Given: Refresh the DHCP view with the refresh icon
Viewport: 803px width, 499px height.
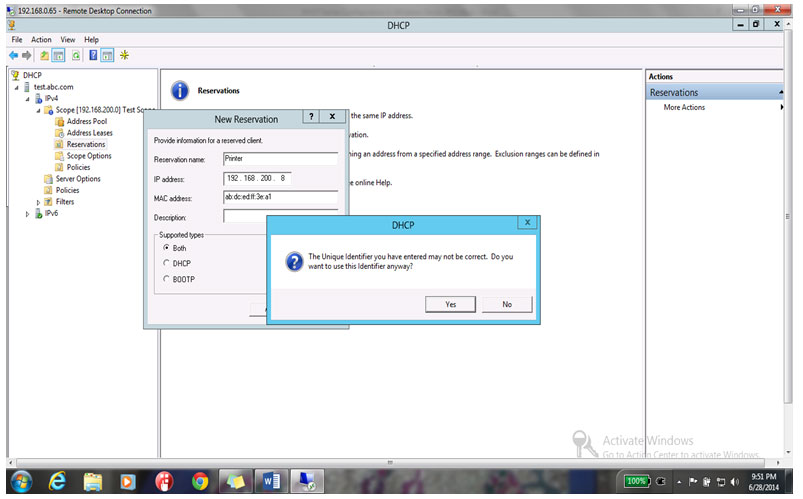Looking at the screenshot, I should click(x=76, y=55).
